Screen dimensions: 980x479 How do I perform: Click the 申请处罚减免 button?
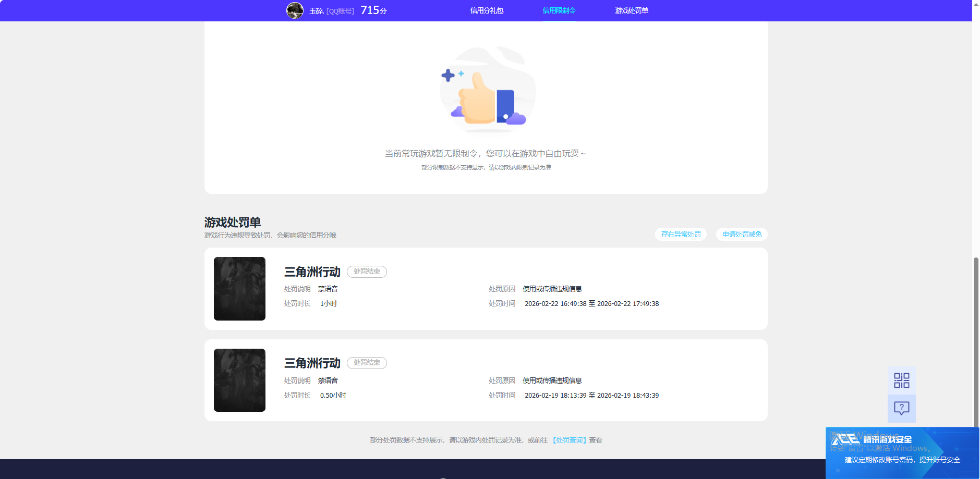pos(742,234)
